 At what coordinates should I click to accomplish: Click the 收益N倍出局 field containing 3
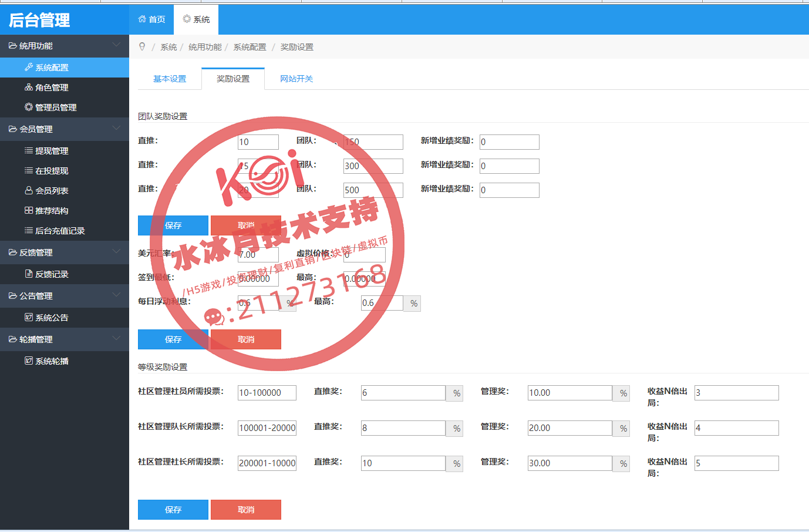[x=737, y=393]
